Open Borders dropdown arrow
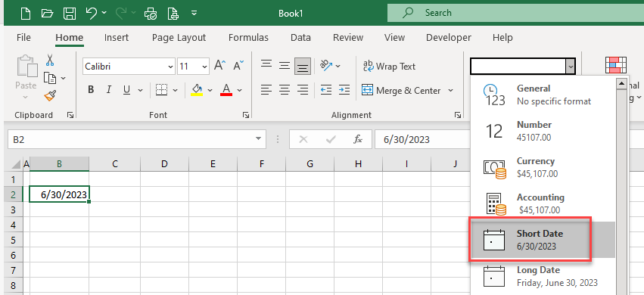Image resolution: width=644 pixels, height=295 pixels. pos(176,90)
